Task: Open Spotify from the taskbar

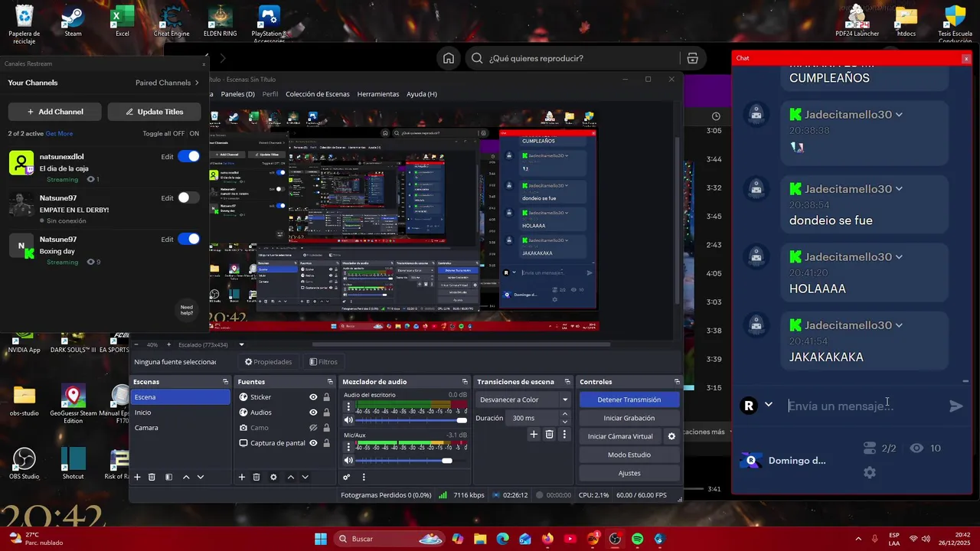Action: click(638, 539)
